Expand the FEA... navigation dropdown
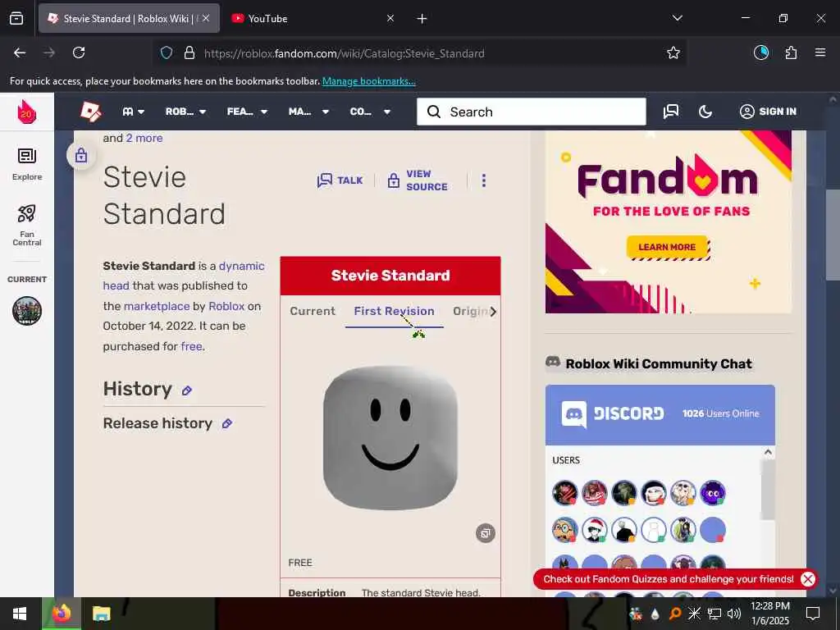840x630 pixels. pyautogui.click(x=247, y=112)
